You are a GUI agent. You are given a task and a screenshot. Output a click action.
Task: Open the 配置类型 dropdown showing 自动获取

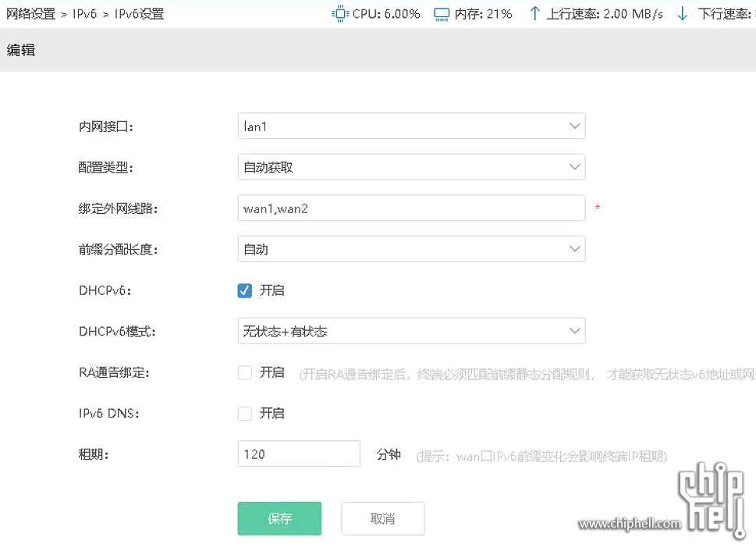(411, 166)
